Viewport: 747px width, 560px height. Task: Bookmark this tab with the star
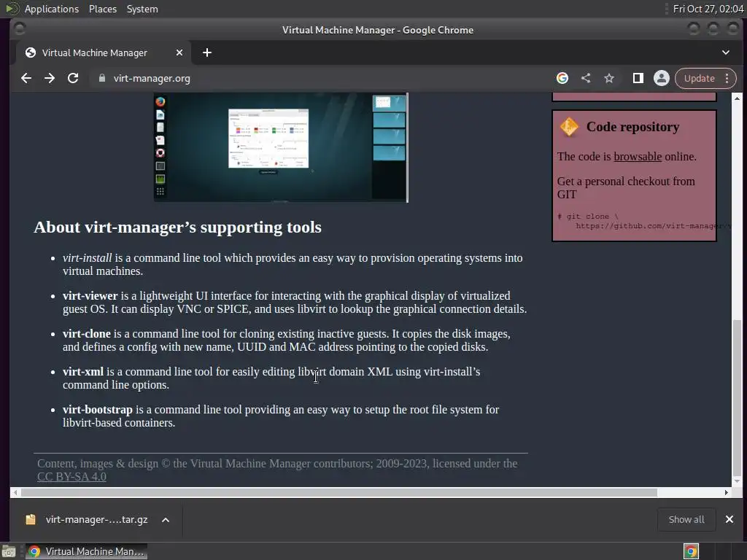(x=609, y=78)
